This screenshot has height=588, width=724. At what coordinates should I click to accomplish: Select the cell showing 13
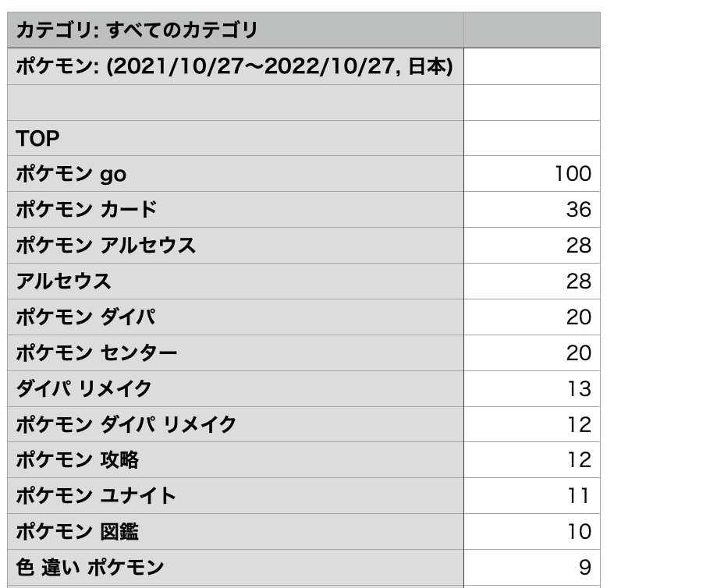[532, 388]
